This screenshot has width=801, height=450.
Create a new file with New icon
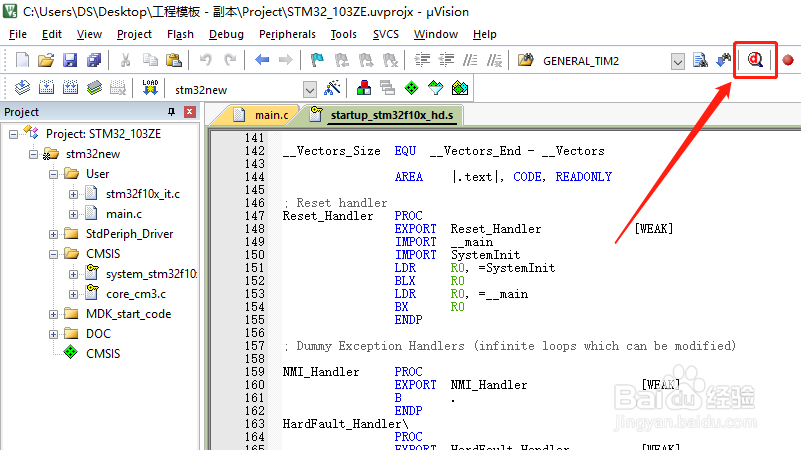22,60
